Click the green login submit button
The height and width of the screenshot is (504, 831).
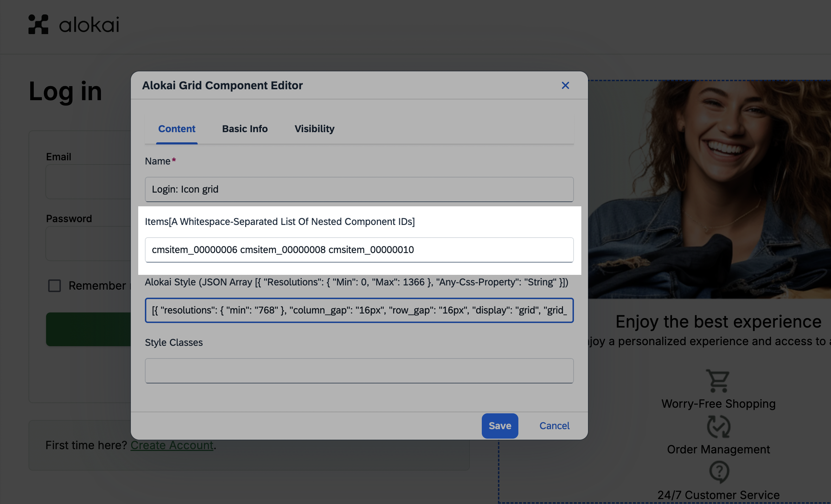click(x=88, y=329)
